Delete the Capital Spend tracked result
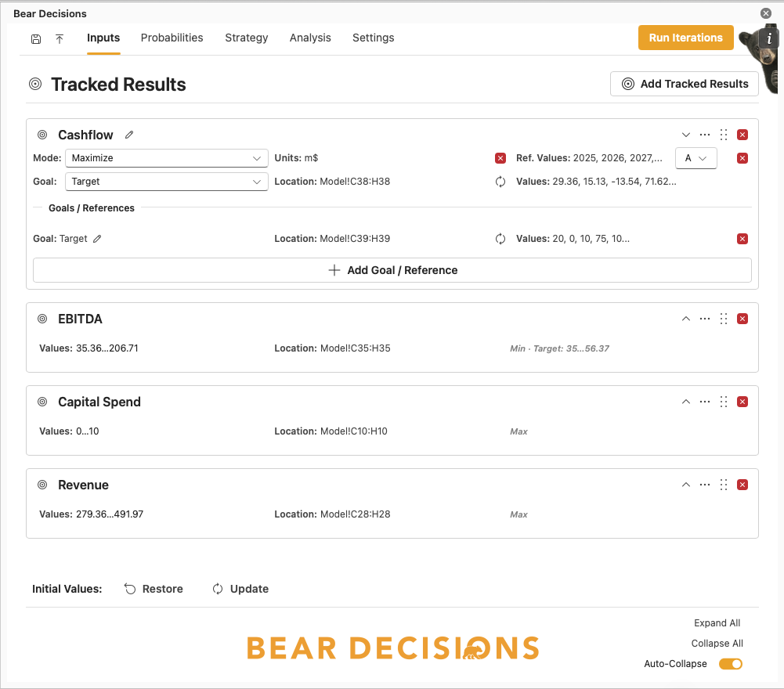 point(742,402)
